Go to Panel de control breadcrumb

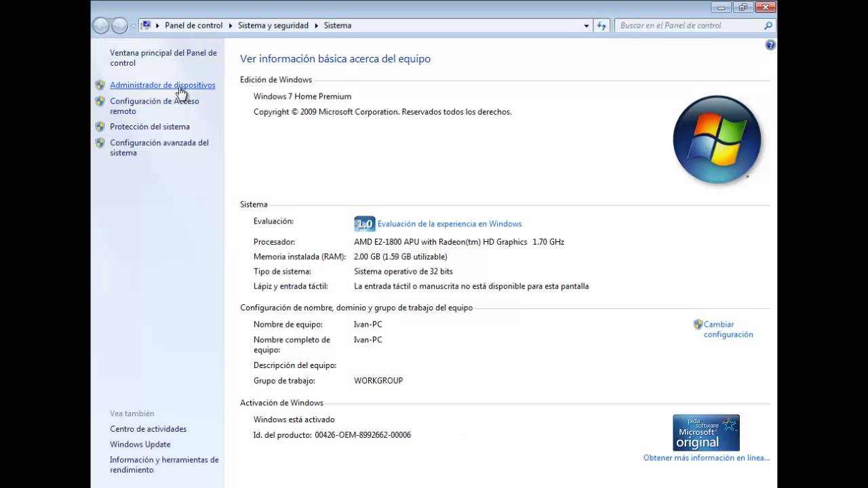coord(194,26)
